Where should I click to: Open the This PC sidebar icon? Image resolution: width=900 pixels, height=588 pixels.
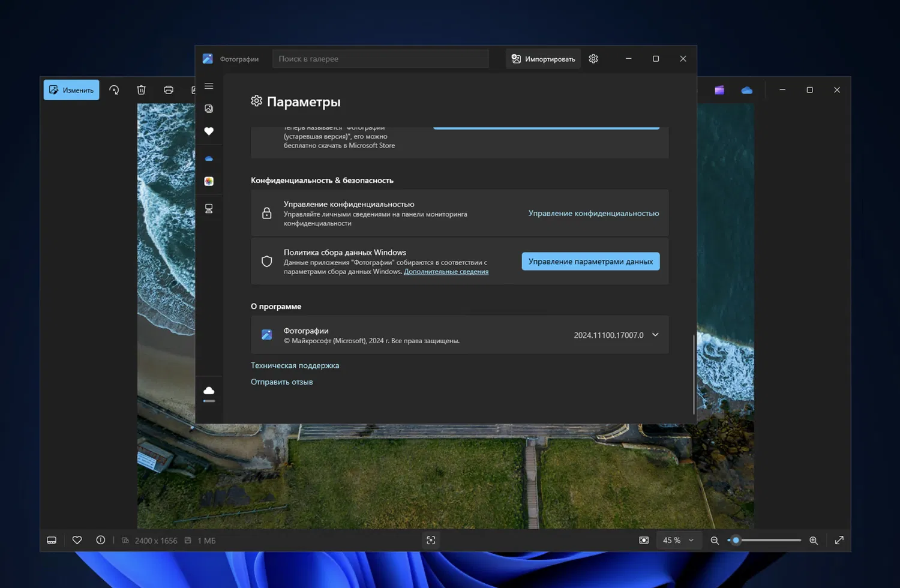click(209, 209)
